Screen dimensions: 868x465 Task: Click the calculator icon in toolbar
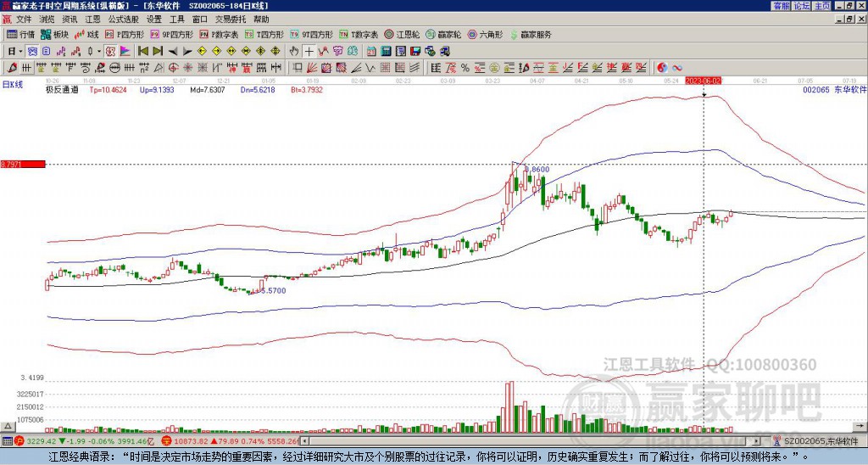(x=386, y=52)
